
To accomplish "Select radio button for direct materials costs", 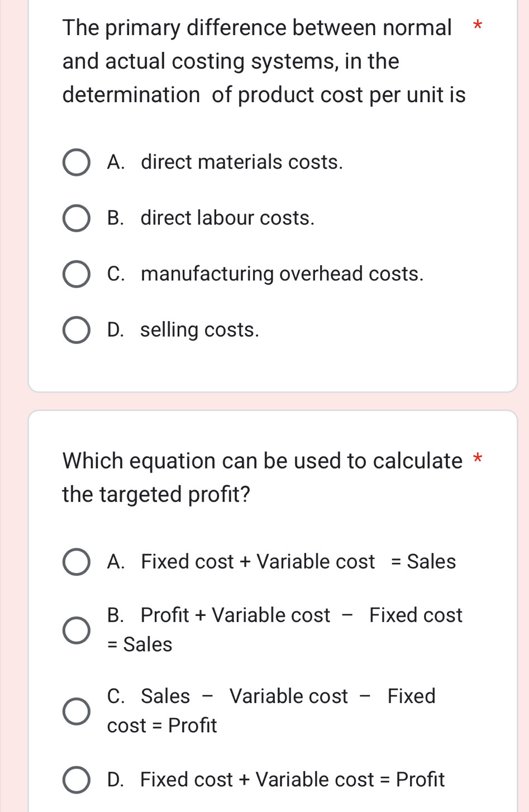I will pos(76,163).
